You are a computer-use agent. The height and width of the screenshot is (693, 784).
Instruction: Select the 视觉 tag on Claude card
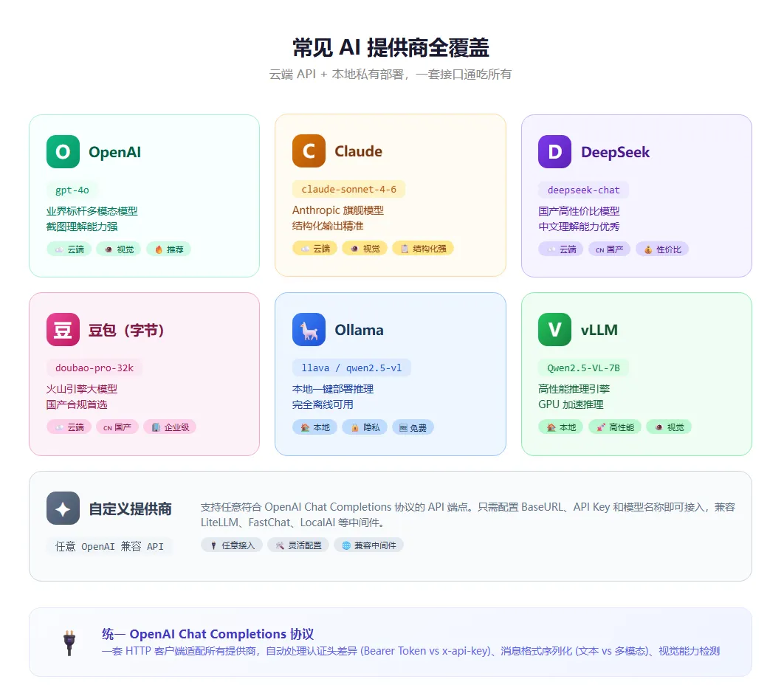[365, 248]
